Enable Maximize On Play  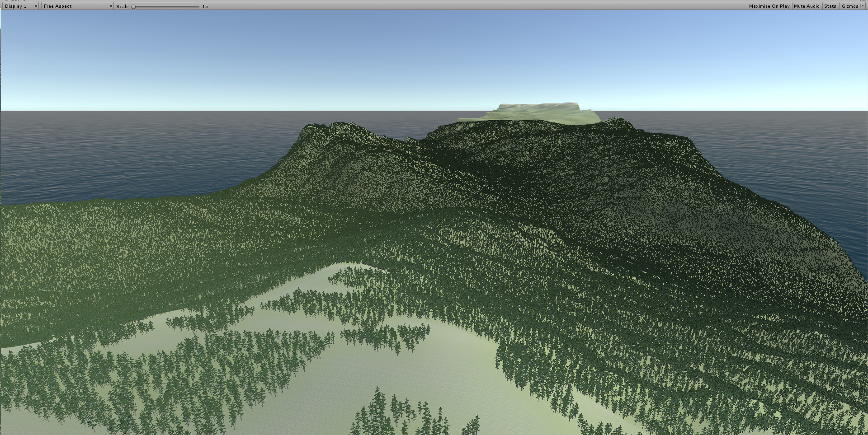click(769, 6)
